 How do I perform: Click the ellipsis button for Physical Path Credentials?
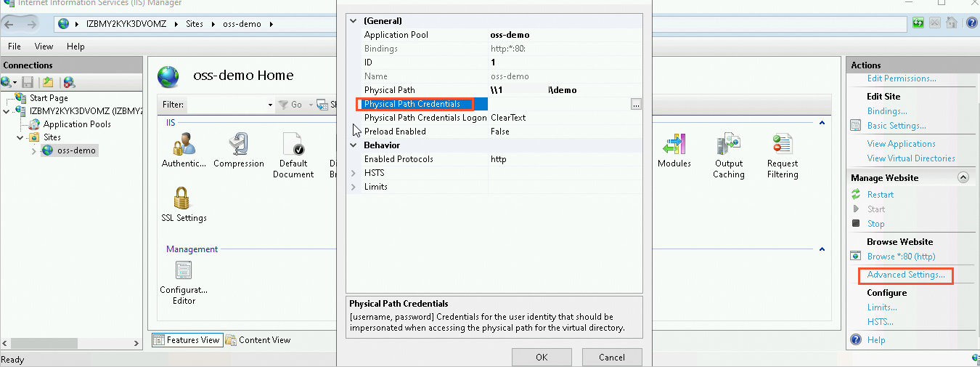636,104
